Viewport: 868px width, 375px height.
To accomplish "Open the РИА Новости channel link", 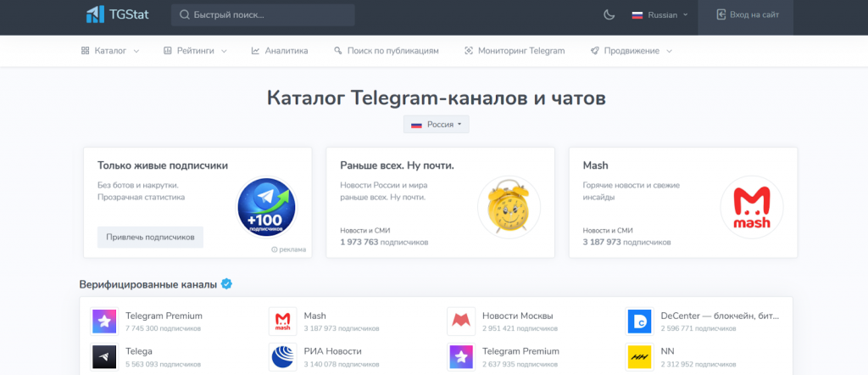I will (x=332, y=351).
